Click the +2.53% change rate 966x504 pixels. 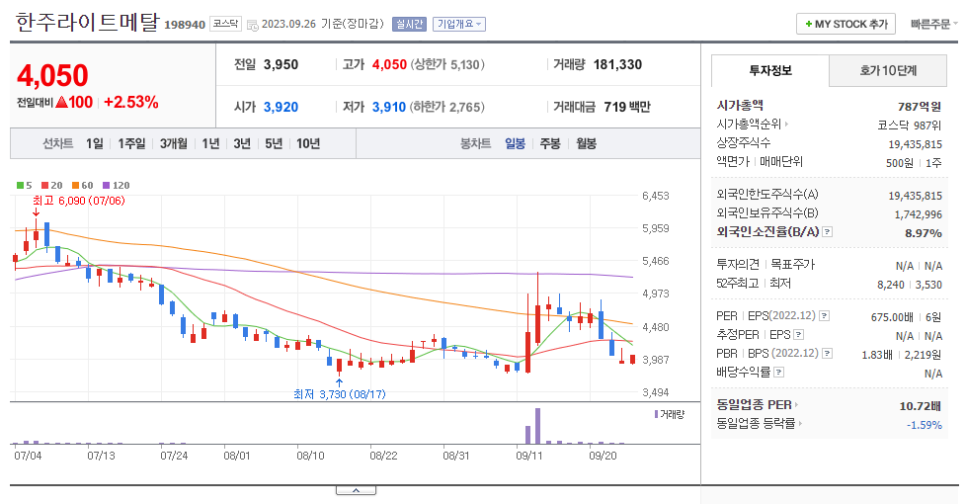pyautogui.click(x=131, y=102)
